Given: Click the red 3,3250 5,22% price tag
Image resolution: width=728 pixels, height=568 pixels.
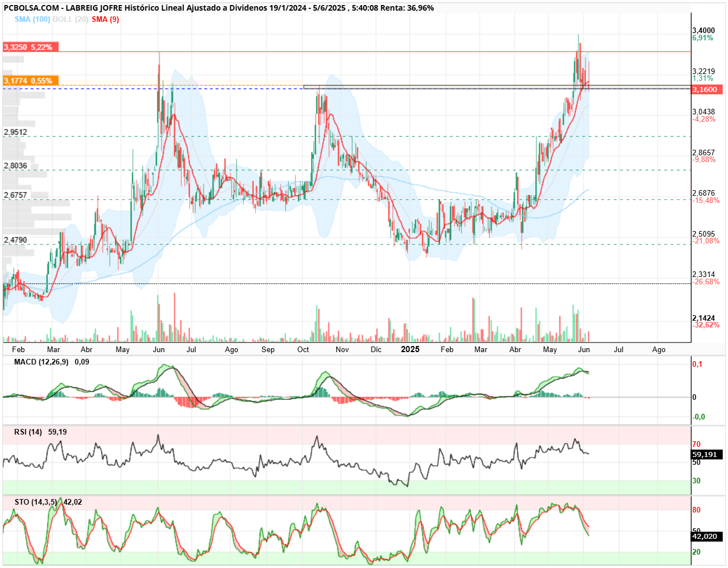Looking at the screenshot, I should tap(31, 47).
